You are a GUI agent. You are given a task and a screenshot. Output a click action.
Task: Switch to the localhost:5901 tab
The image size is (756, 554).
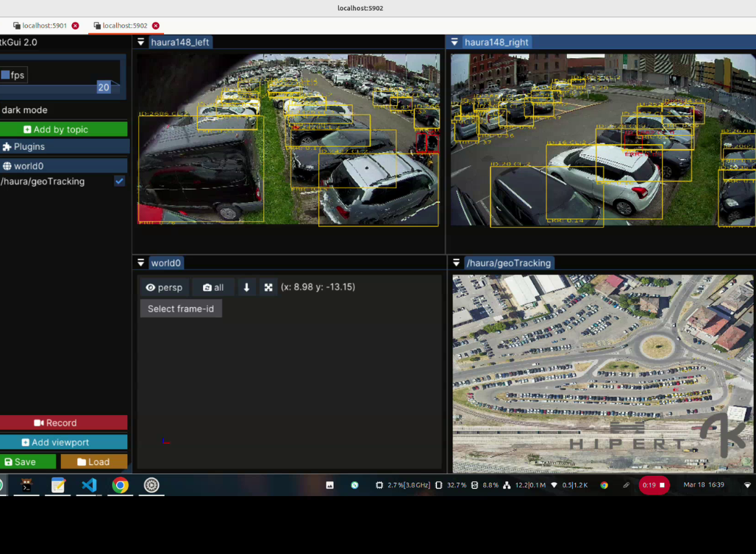click(43, 26)
